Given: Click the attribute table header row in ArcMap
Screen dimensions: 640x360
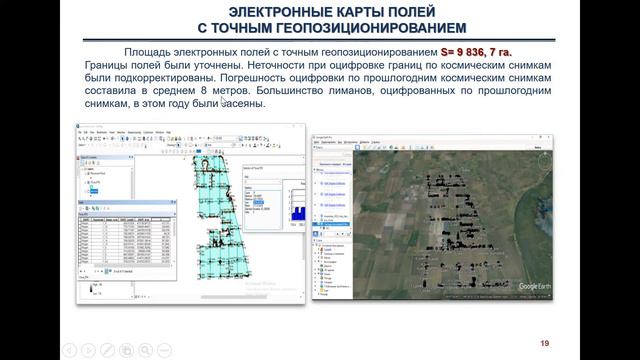Looking at the screenshot, I should (125, 220).
